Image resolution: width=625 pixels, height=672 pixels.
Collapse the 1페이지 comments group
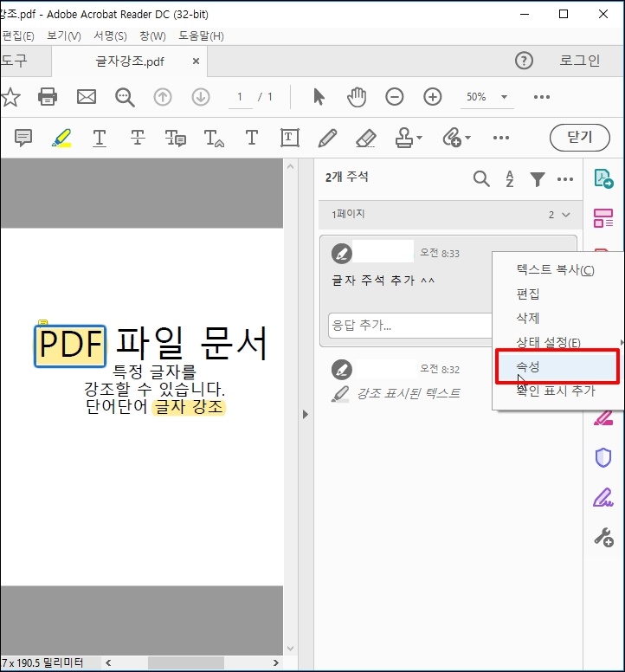tap(565, 215)
